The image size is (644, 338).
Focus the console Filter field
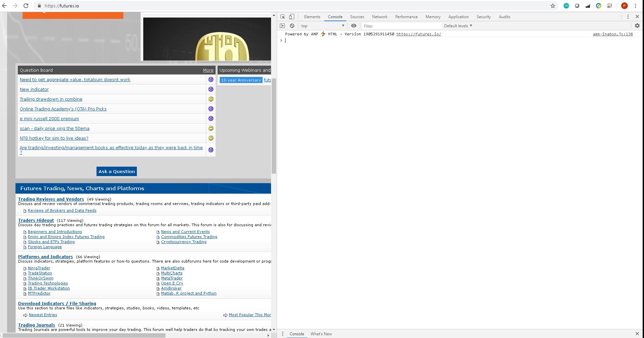point(401,26)
